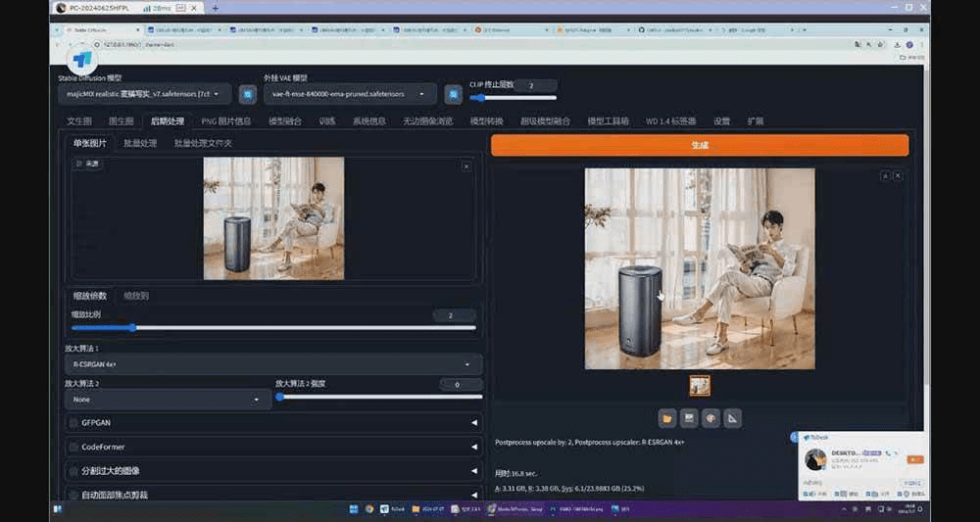This screenshot has width=980, height=522.
Task: Click the 缩放比例 slider track
Action: tap(273, 328)
